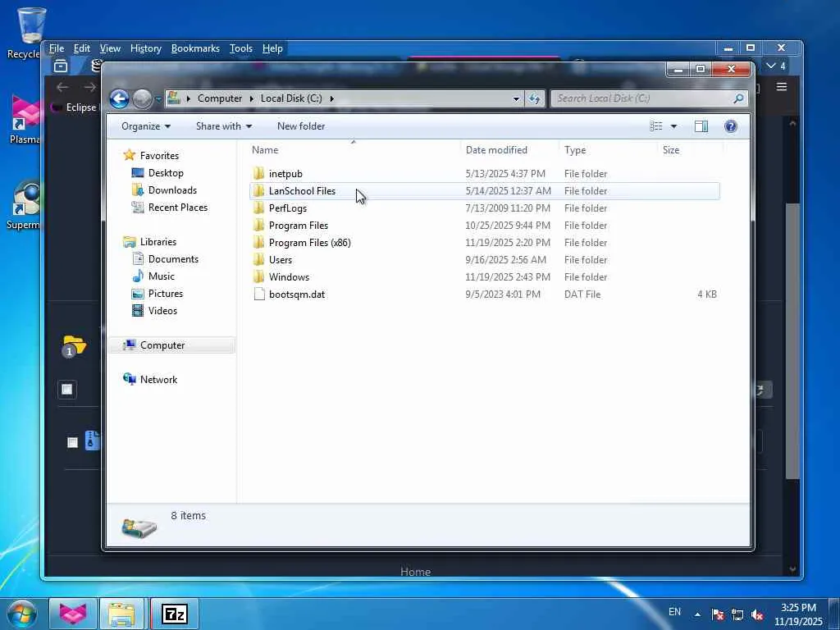The image size is (840, 630).
Task: Click the yellow folders icon in browser page
Action: tap(74, 346)
